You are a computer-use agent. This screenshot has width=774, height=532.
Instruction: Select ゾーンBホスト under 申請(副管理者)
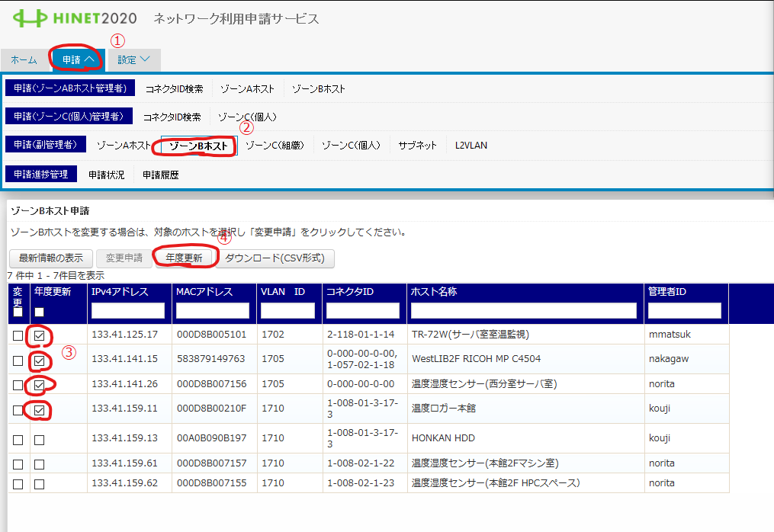199,146
